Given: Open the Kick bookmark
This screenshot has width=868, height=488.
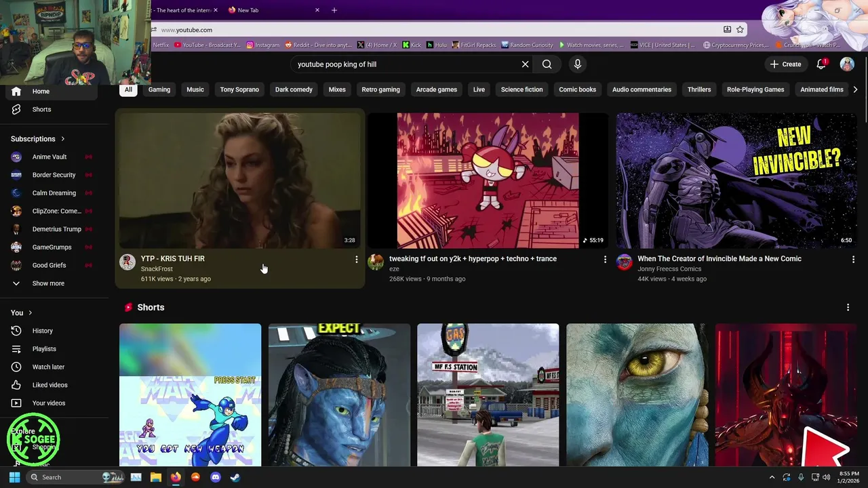Looking at the screenshot, I should [412, 45].
